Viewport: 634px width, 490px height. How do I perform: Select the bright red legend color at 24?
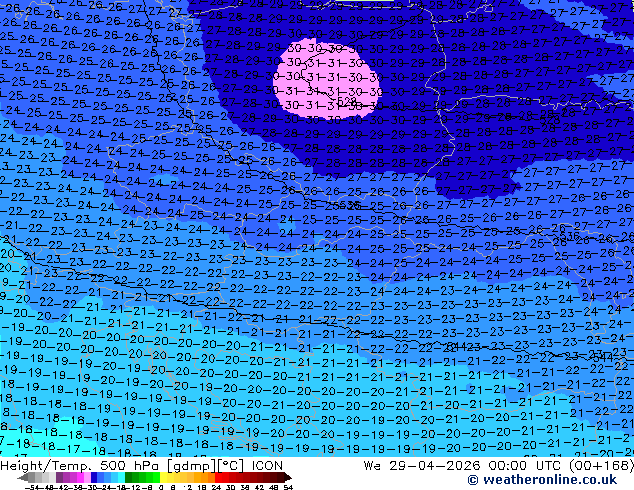218,478
